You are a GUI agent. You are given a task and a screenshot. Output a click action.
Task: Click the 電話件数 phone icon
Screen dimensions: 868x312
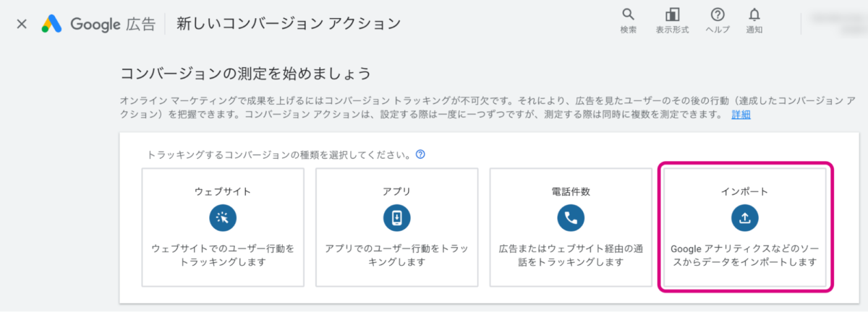pyautogui.click(x=571, y=217)
